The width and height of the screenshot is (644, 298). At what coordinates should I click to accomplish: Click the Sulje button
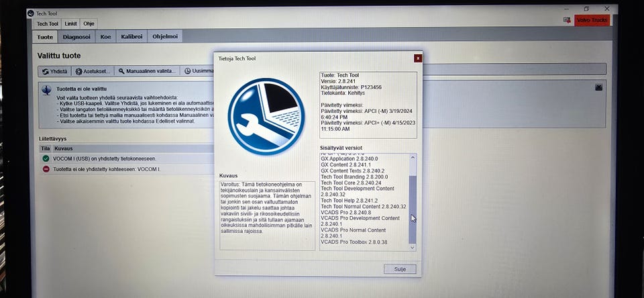tap(400, 269)
